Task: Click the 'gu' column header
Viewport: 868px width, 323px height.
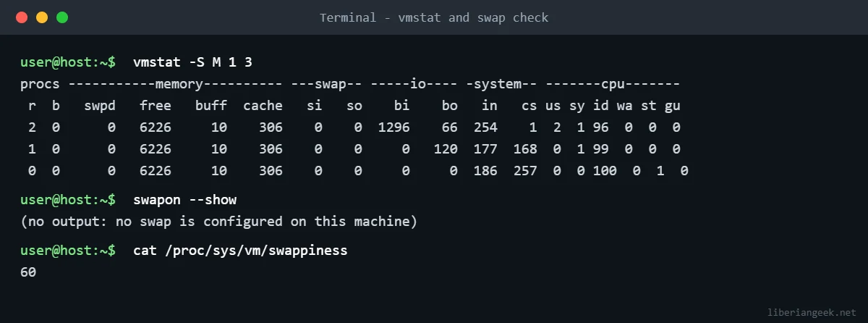Action: click(673, 106)
